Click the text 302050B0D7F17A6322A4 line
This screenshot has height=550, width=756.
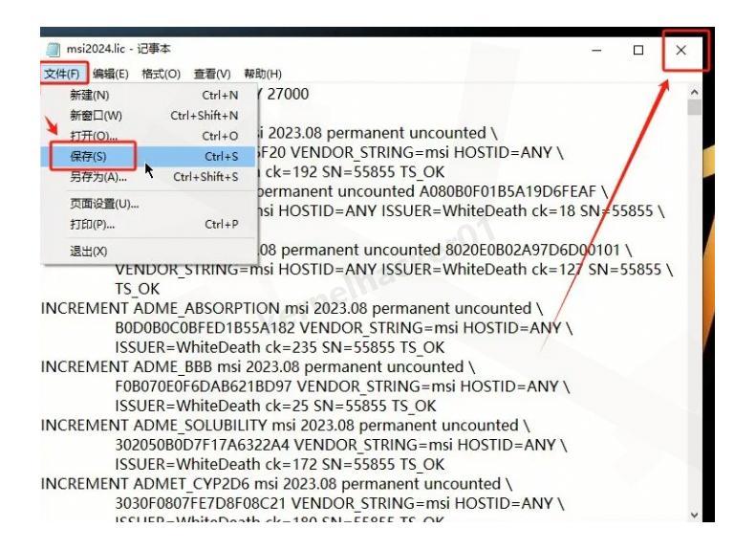340,445
